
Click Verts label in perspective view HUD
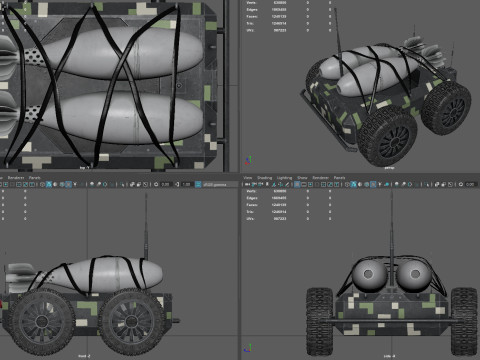click(x=251, y=3)
